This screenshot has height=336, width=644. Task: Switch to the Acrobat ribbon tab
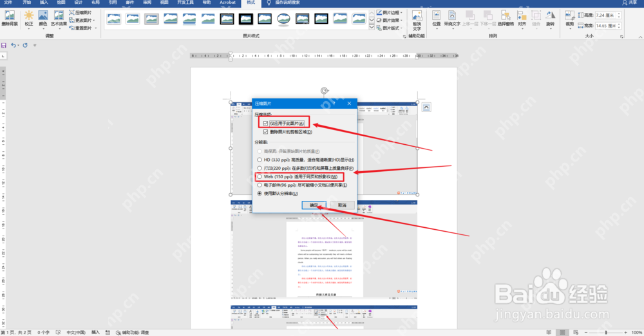[227, 3]
